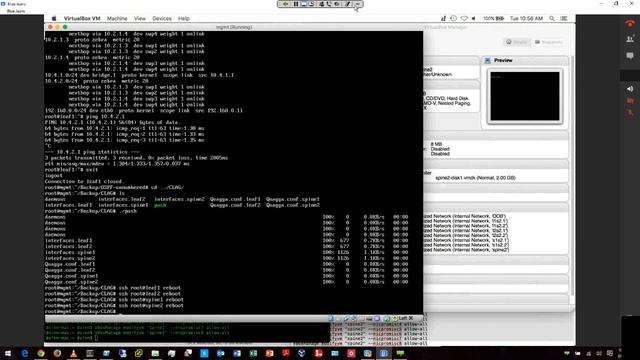Click the Preview panel header
This screenshot has height=360, width=640.
[525, 60]
